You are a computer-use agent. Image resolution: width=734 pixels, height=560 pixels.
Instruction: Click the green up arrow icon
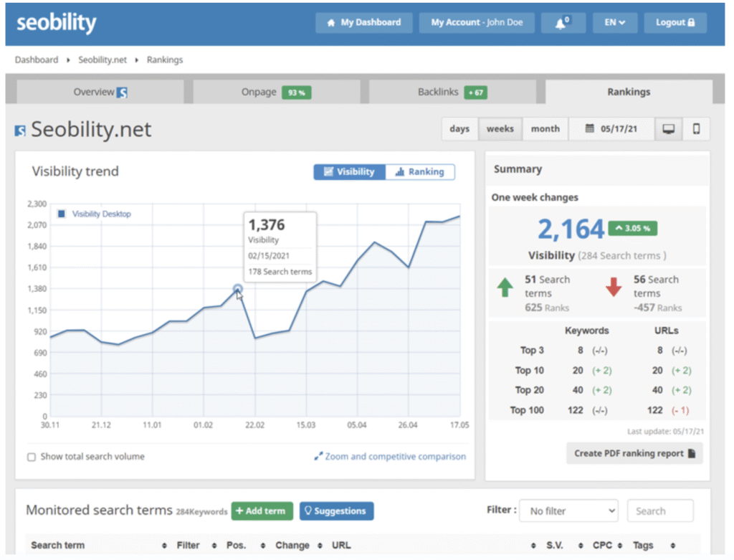click(505, 288)
